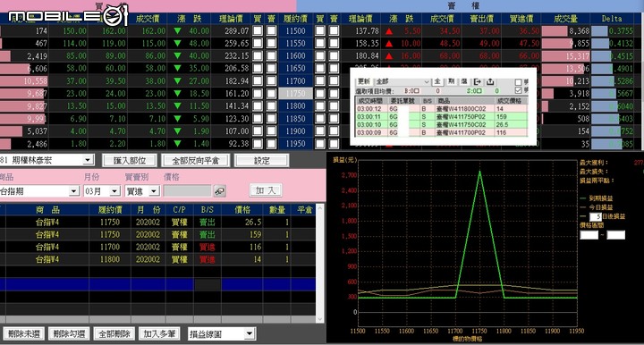Toggle the upper checkbox in trade popup

pos(518,82)
